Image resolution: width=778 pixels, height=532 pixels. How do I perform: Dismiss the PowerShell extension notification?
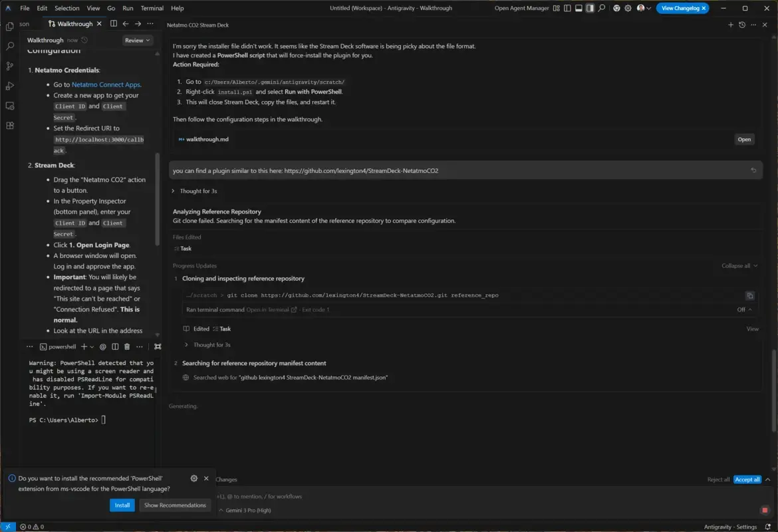pos(206,478)
